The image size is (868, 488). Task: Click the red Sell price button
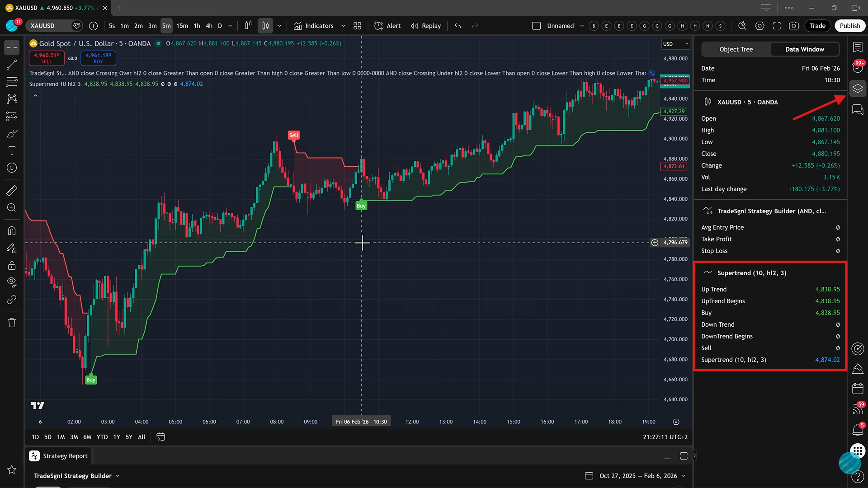47,58
